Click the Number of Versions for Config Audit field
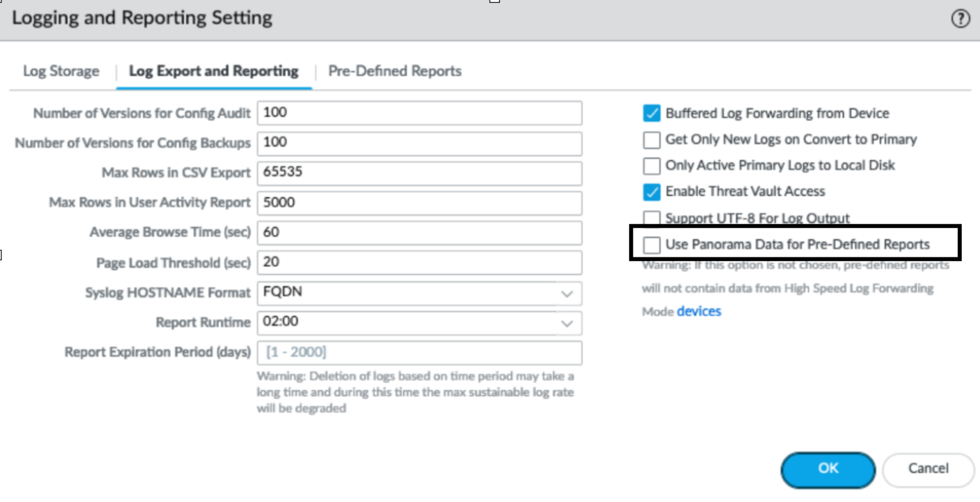980x502 pixels. (419, 113)
